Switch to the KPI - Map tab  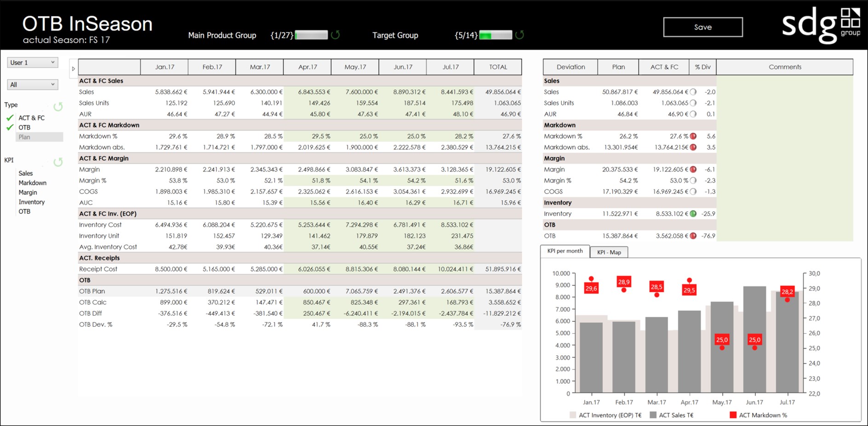(609, 252)
